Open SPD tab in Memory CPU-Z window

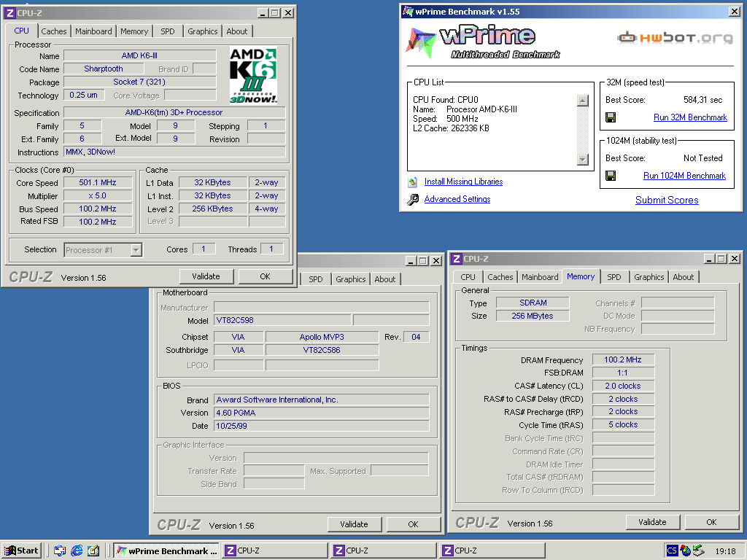pos(614,277)
